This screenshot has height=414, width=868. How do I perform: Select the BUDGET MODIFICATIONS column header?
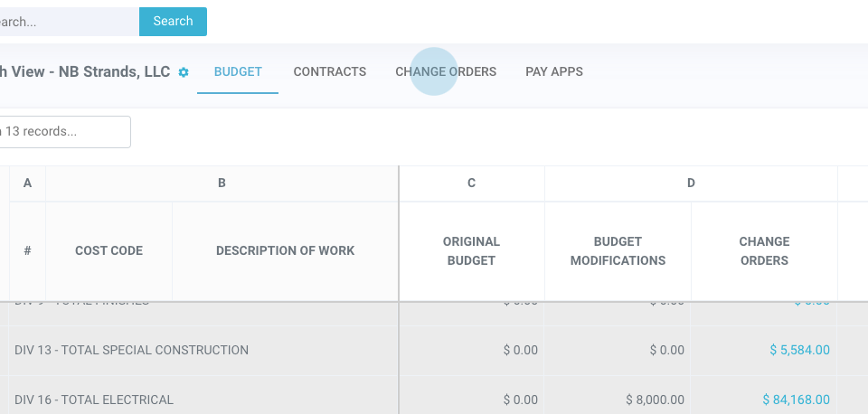tap(618, 251)
